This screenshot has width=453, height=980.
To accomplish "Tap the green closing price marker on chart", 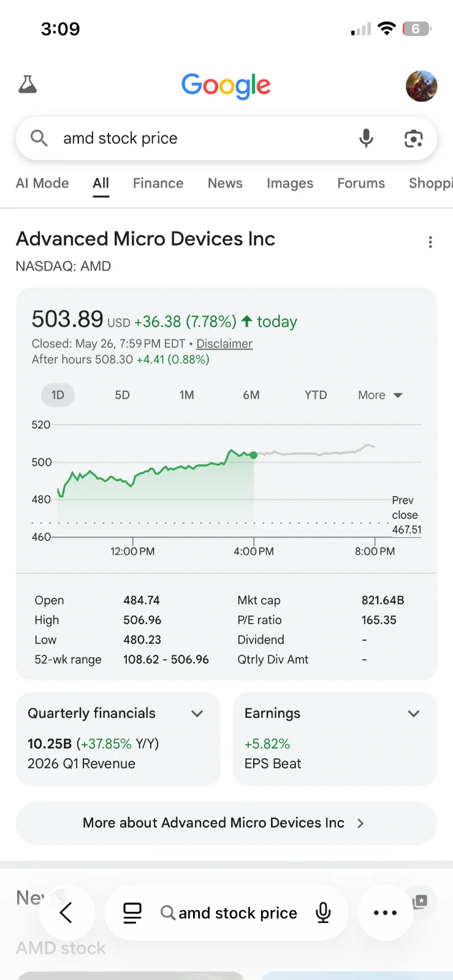I will click(254, 455).
